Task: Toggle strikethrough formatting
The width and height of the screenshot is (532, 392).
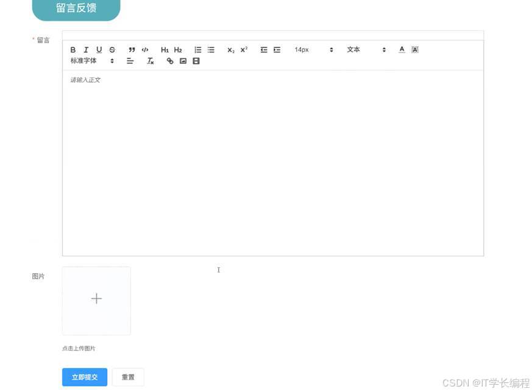Action: [x=112, y=50]
